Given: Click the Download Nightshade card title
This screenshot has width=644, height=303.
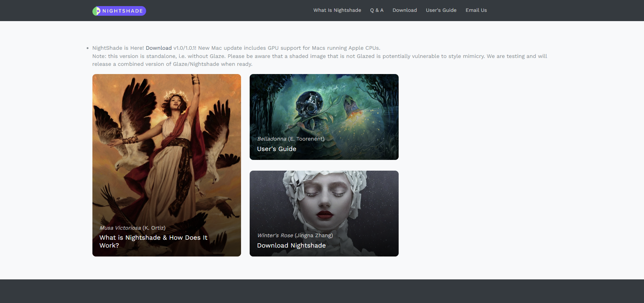Looking at the screenshot, I should click(x=291, y=245).
